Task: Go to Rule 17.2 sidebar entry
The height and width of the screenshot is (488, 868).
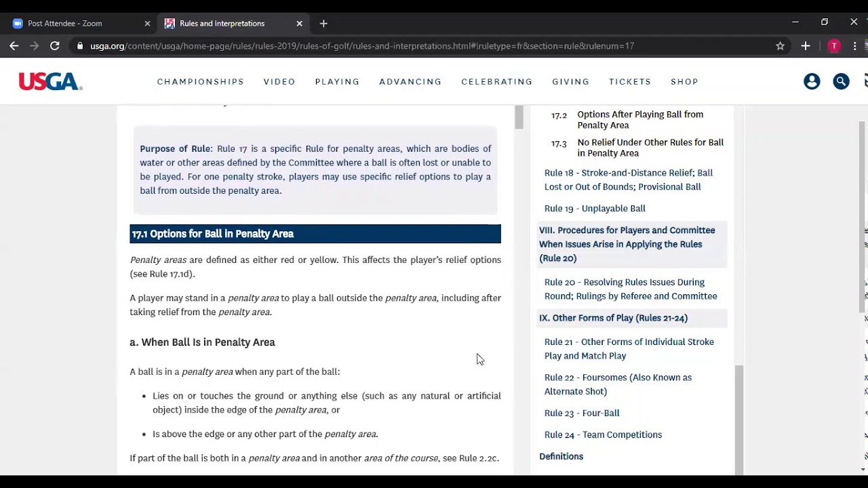Action: 639,120
